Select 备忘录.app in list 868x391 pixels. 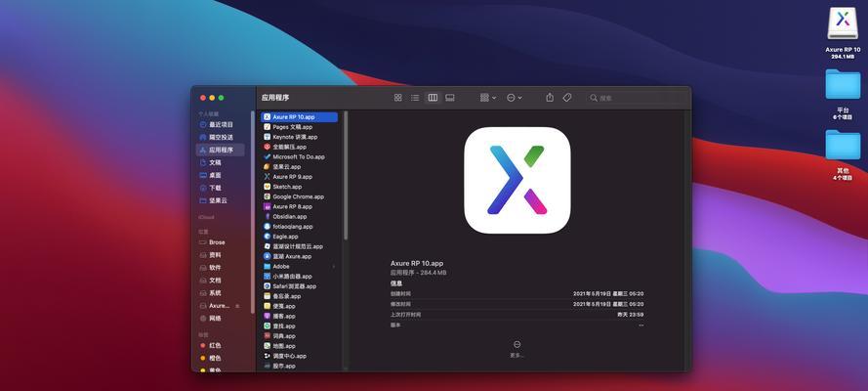point(300,296)
